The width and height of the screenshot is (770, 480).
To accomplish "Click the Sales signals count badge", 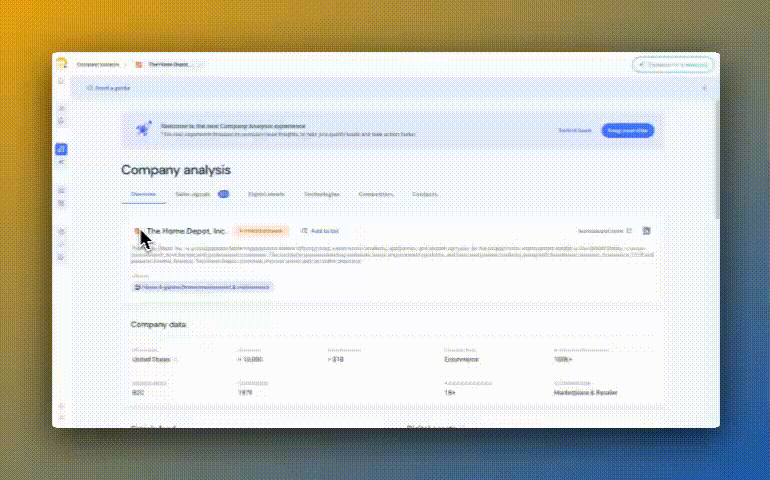I will 223,194.
